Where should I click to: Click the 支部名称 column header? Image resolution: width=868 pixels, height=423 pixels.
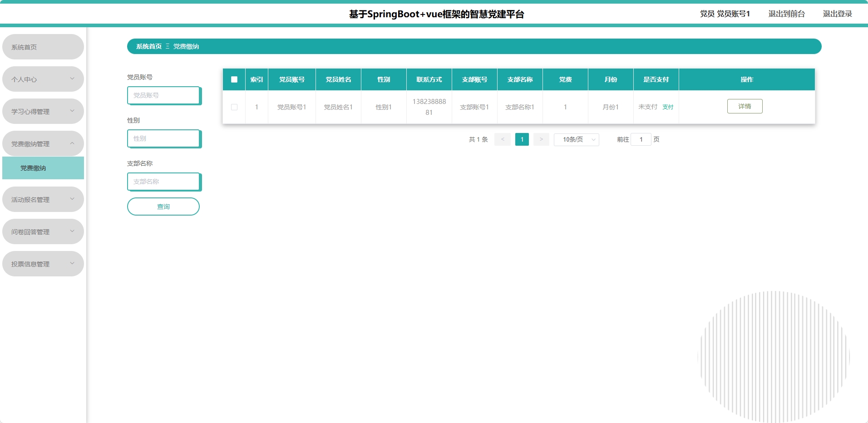point(520,79)
